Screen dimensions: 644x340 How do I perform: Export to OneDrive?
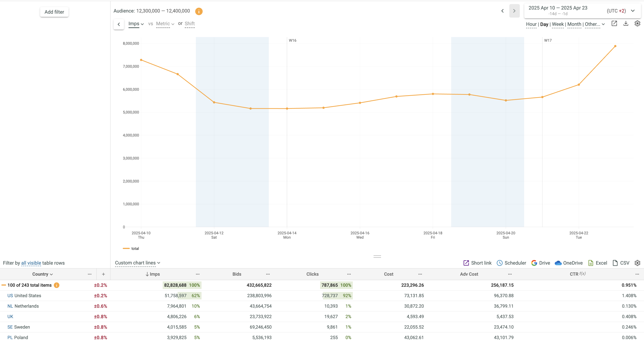tap(569, 263)
